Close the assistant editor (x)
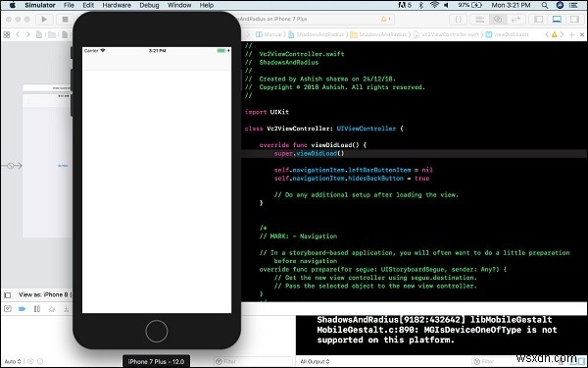The width and height of the screenshot is (588, 368). tap(582, 34)
